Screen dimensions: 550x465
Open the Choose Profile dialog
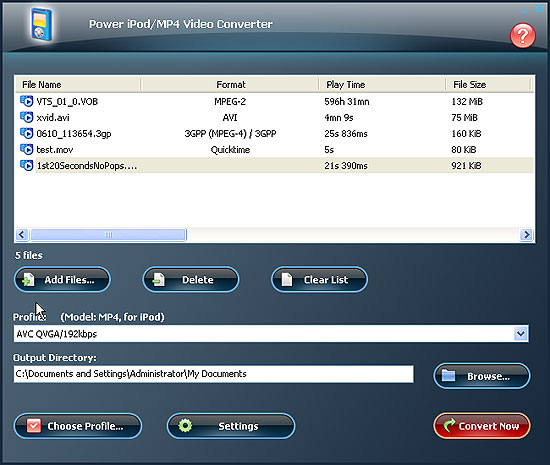click(x=78, y=426)
